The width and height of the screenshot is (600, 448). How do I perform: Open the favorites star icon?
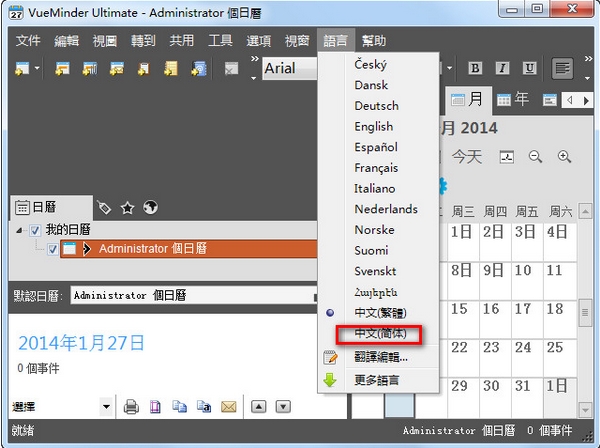[127, 208]
